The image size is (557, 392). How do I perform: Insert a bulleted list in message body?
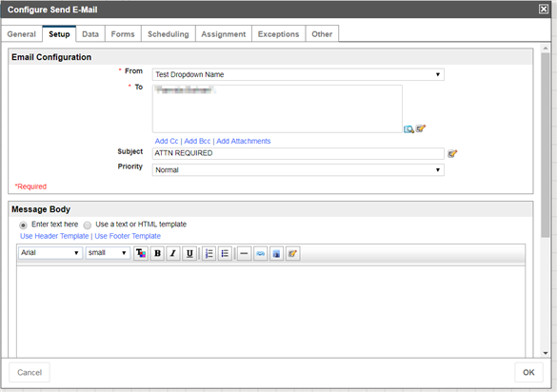[225, 253]
